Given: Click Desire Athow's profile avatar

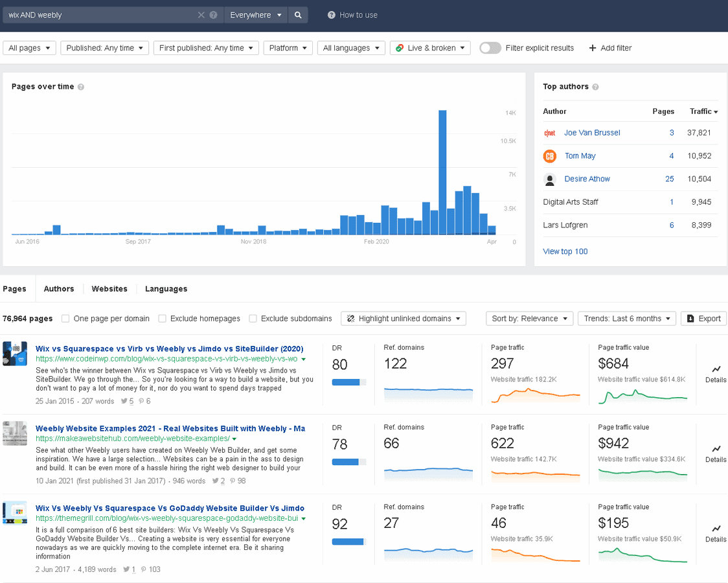Looking at the screenshot, I should coord(550,179).
